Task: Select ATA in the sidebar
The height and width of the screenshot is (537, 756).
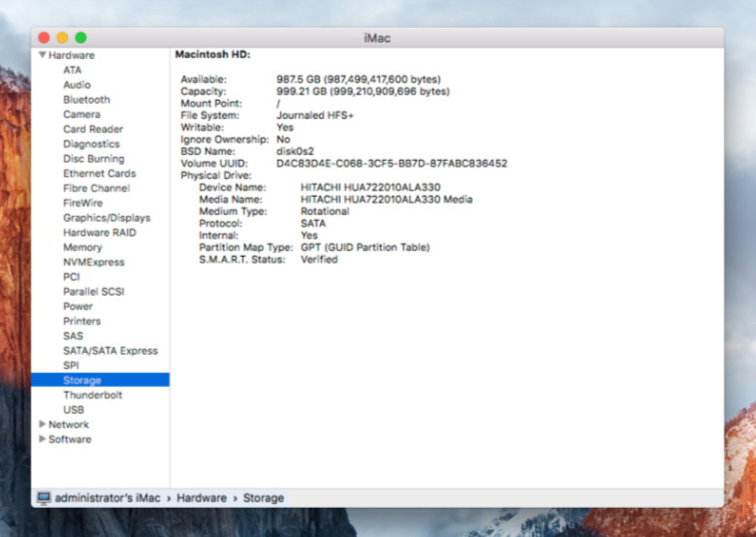Action: click(73, 70)
